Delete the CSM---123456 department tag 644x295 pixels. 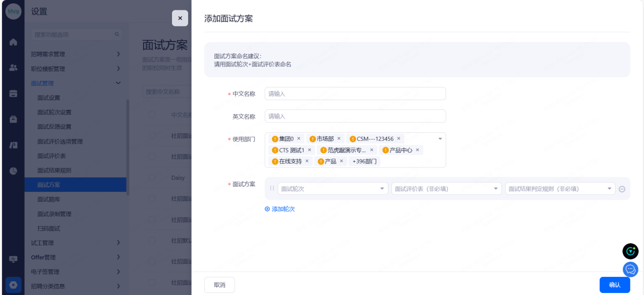tap(399, 139)
